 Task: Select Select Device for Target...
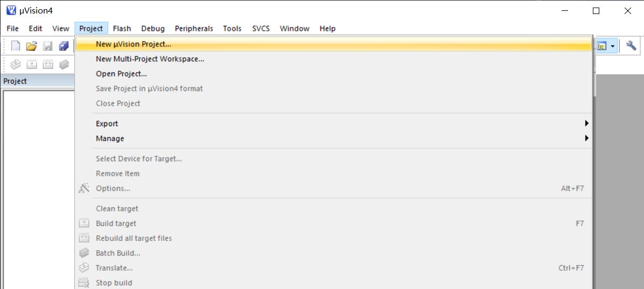coord(333,159)
